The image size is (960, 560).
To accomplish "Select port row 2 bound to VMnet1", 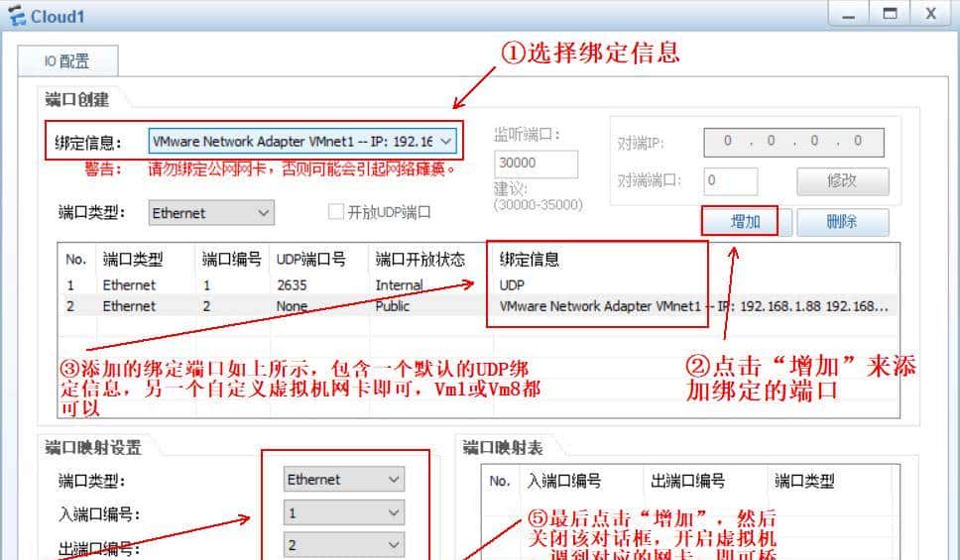I will pos(478,306).
